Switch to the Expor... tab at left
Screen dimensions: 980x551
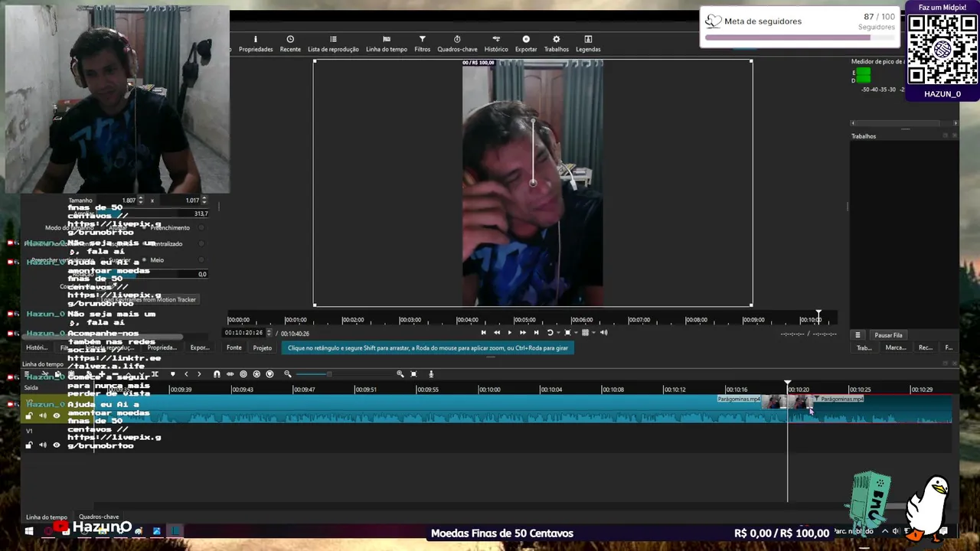200,348
